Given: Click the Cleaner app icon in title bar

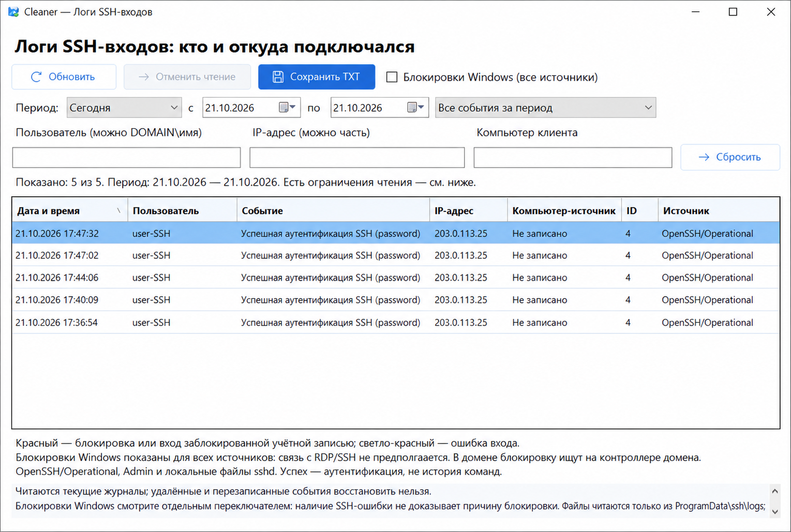Looking at the screenshot, I should click(13, 12).
